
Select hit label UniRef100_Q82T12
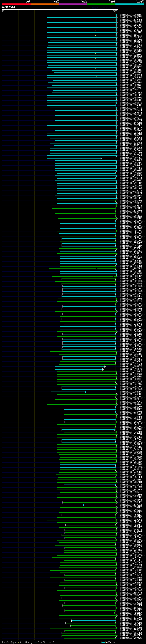[131, 399]
